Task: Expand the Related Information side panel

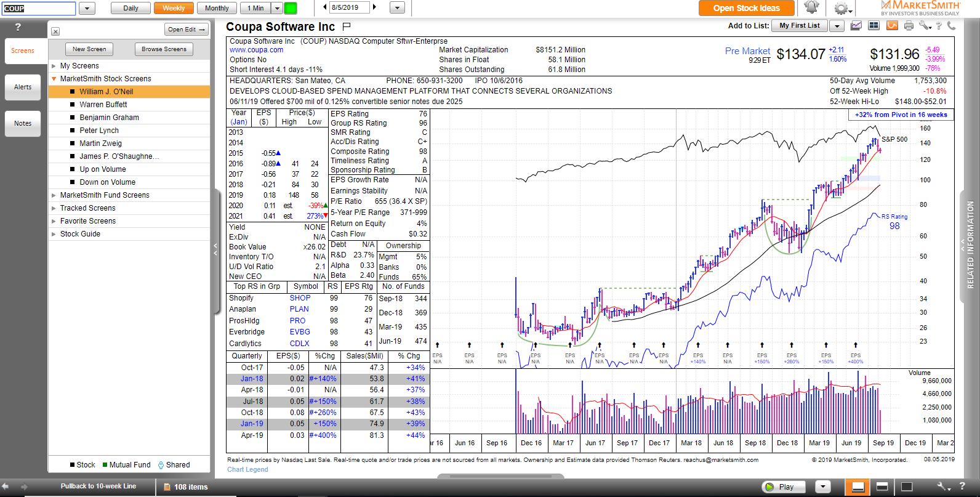Action: (969, 246)
